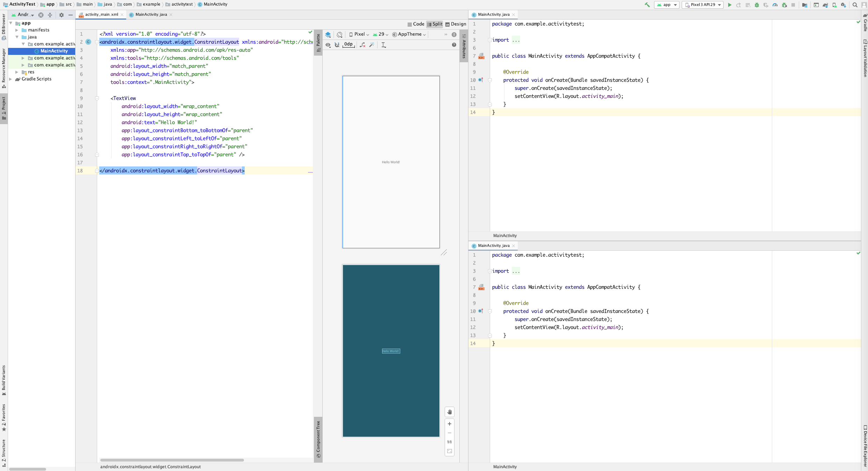
Task: Open the AVD Manager phone icon
Action: coord(834,5)
